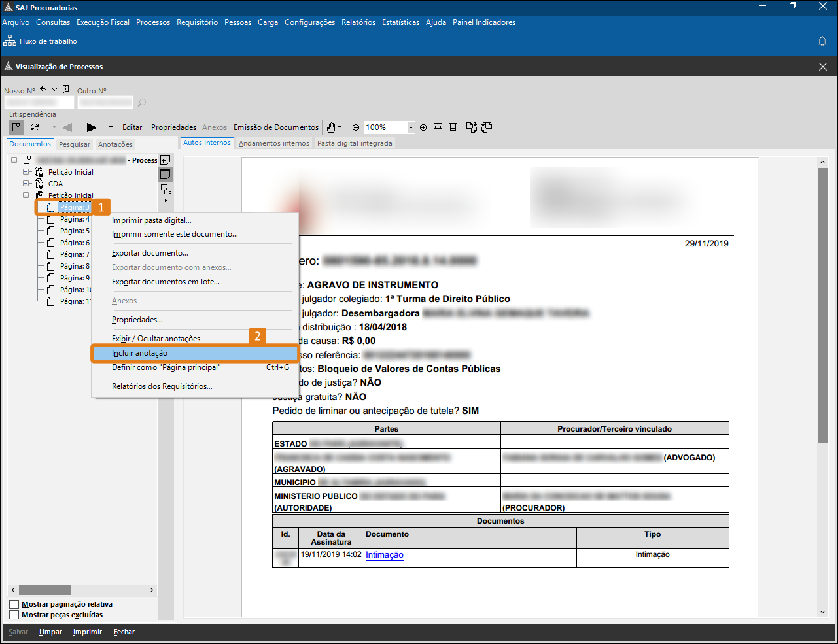Image resolution: width=838 pixels, height=644 pixels.
Task: Click the zoom in plus icon
Action: point(423,127)
